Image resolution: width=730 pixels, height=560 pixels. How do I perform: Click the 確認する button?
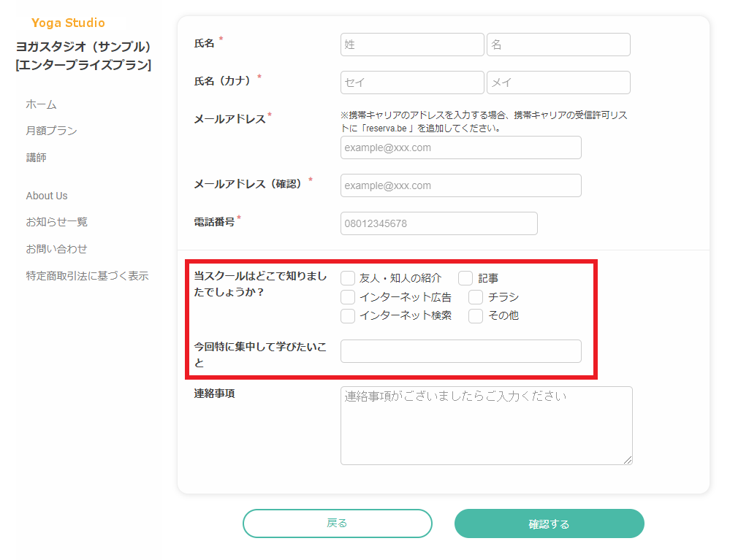pyautogui.click(x=550, y=523)
